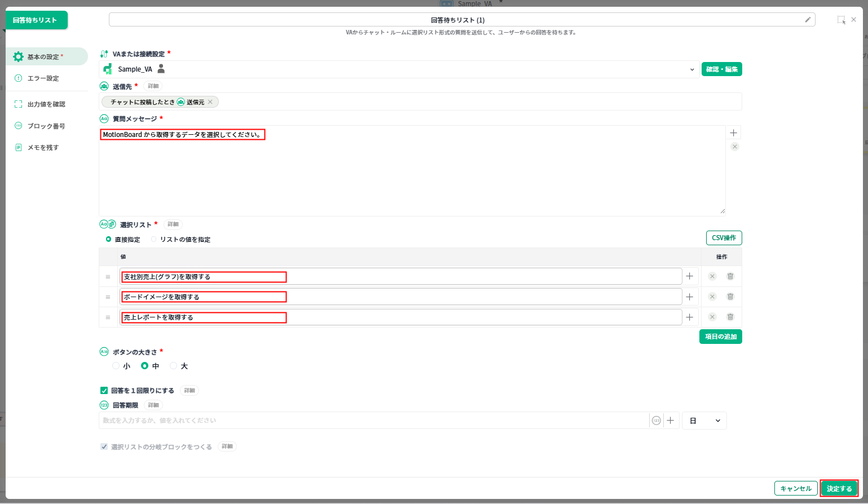Click the CSV操作 button

[724, 238]
